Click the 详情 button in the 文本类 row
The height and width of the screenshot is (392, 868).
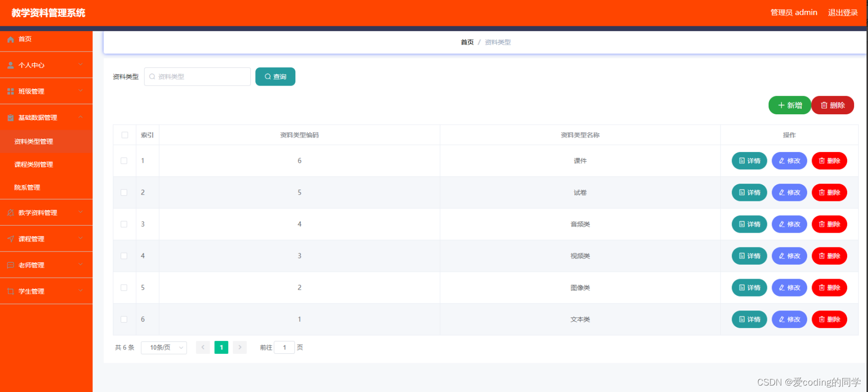coord(749,319)
